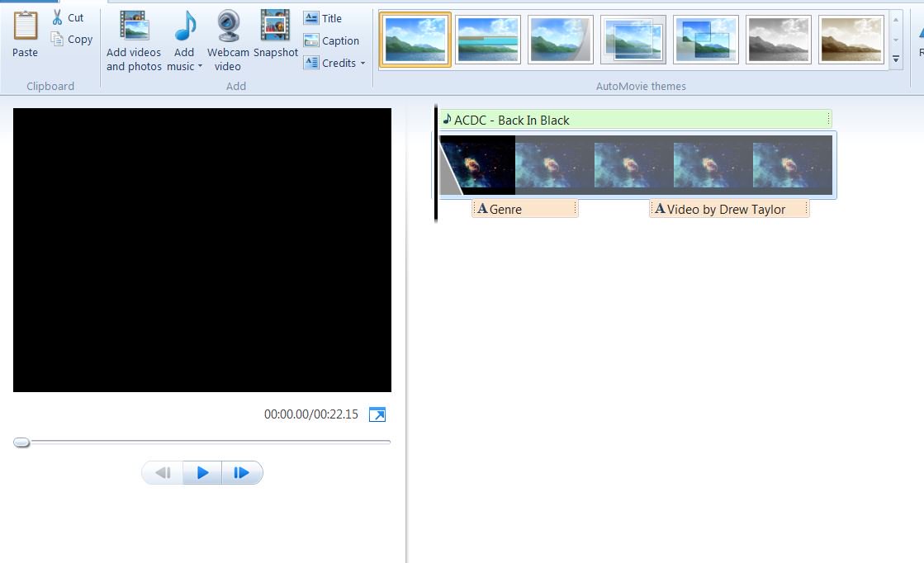Click the preview full screen icon
The image size is (924, 563).
pyautogui.click(x=377, y=414)
